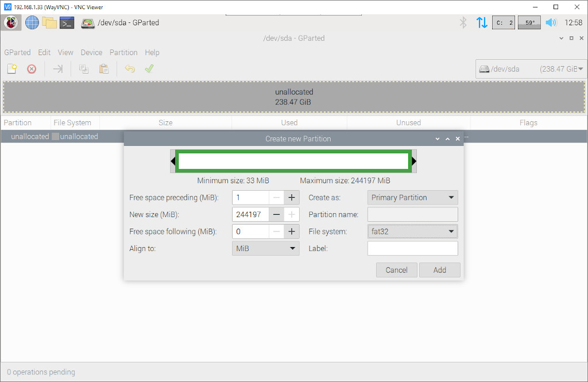Open the Partition menu
588x382 pixels.
pos(123,52)
